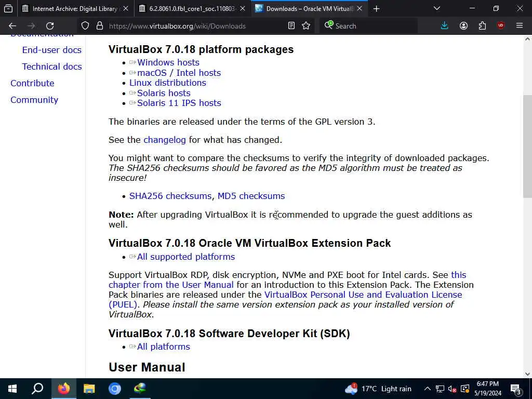The image size is (532, 399).
Task: Open Windows taskbar search
Action: tap(37, 389)
